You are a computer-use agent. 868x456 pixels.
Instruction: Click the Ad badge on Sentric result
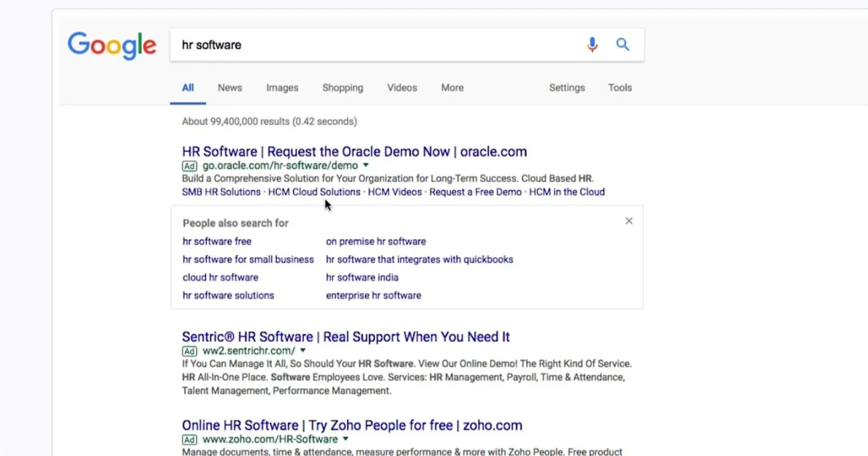189,351
